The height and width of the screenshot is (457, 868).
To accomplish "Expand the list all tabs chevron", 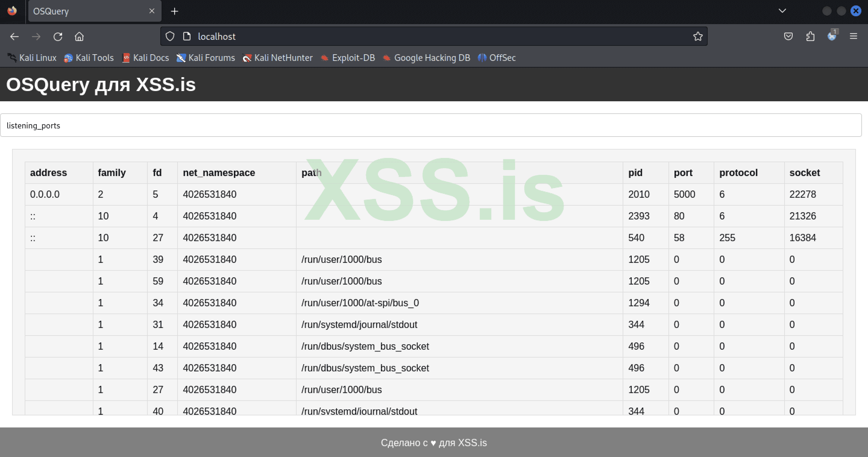I will click(x=782, y=11).
